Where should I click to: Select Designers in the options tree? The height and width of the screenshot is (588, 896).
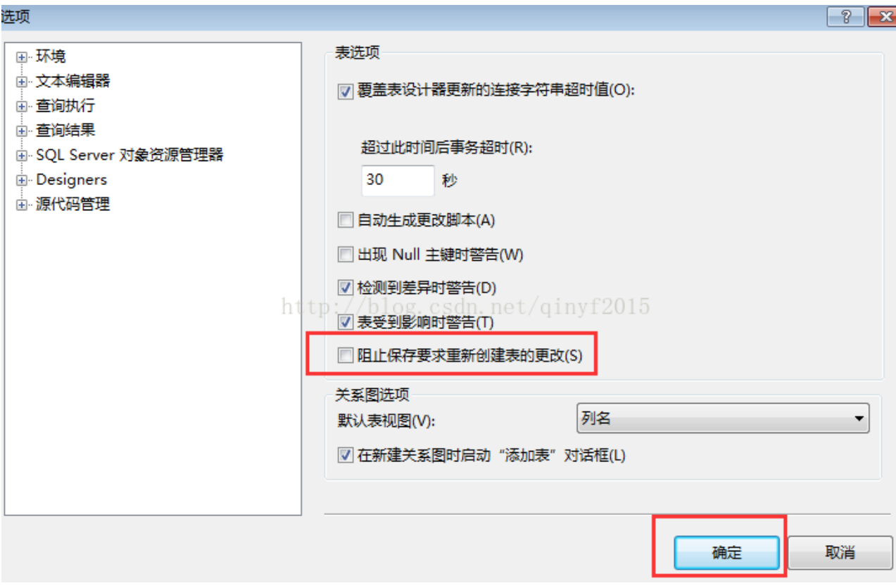[x=71, y=180]
